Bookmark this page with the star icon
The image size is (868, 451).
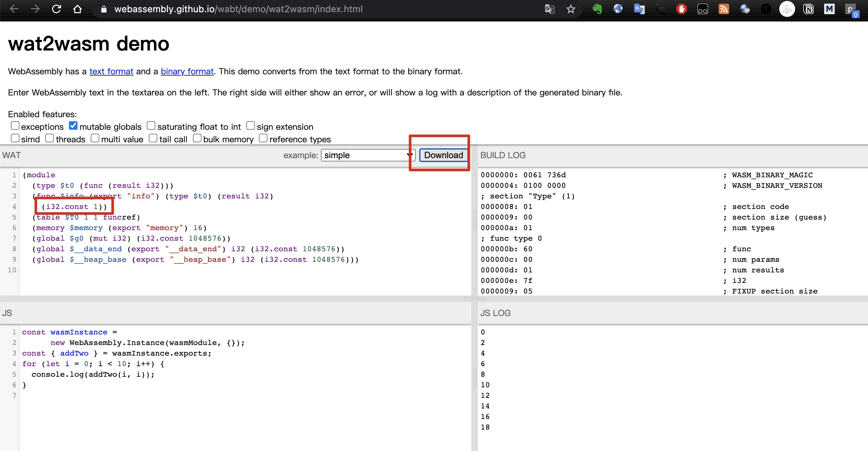tap(571, 9)
